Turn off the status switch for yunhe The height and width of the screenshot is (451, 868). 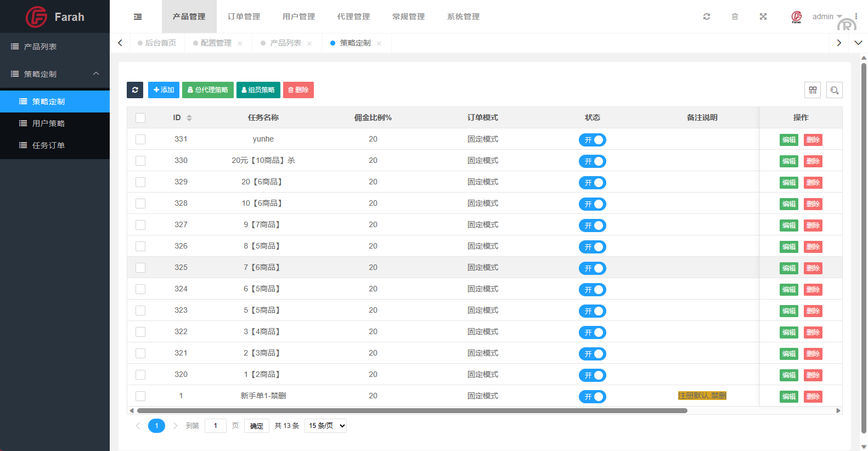[593, 140]
